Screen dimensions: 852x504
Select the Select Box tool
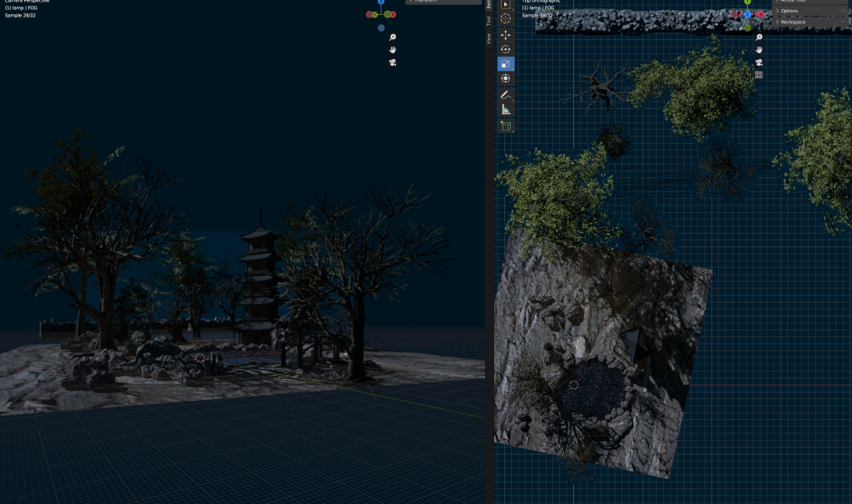tap(505, 4)
